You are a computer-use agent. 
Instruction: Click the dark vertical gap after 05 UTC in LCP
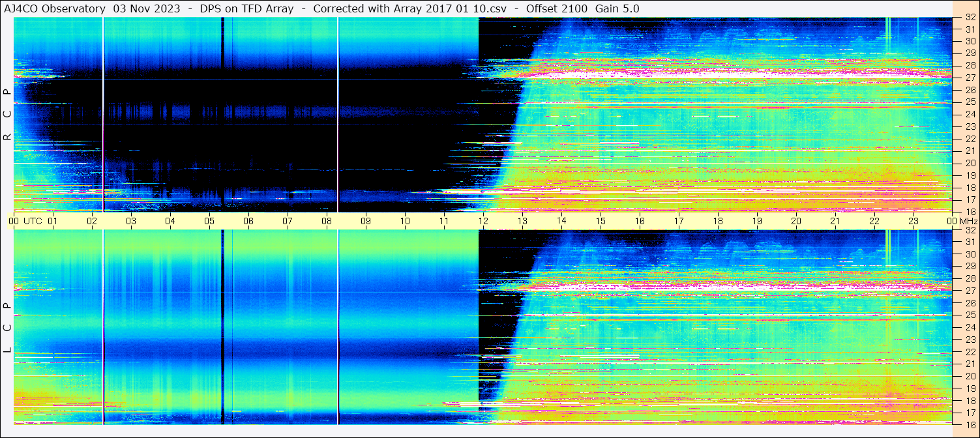[222, 327]
